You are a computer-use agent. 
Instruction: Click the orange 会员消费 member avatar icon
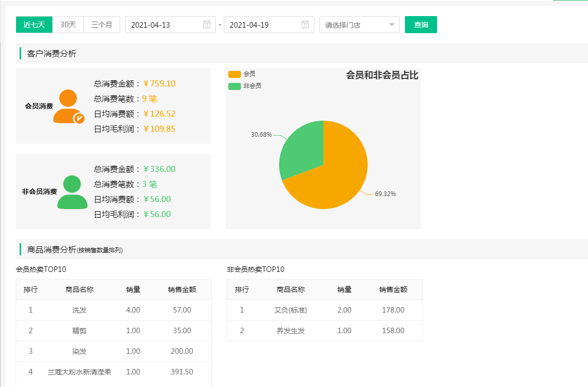(67, 106)
